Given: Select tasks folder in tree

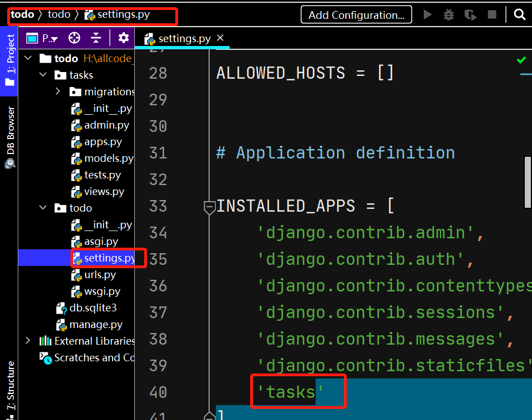Looking at the screenshot, I should point(74,75).
